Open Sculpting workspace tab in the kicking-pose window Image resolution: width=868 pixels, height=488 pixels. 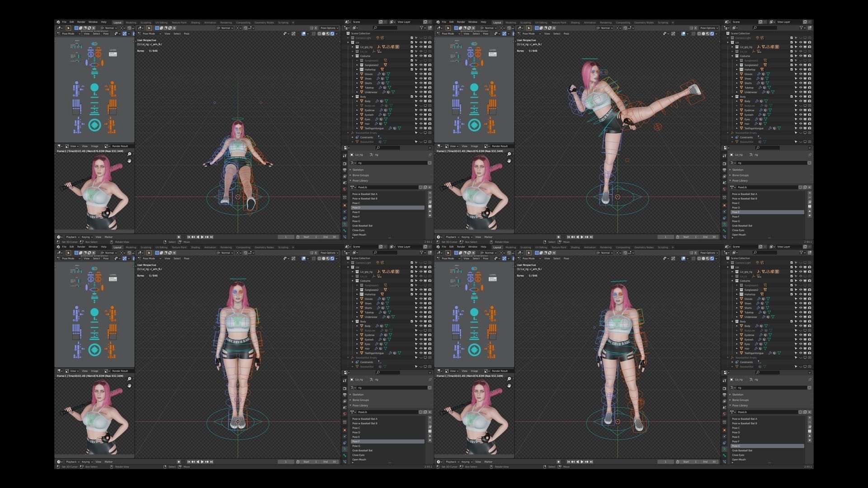525,22
